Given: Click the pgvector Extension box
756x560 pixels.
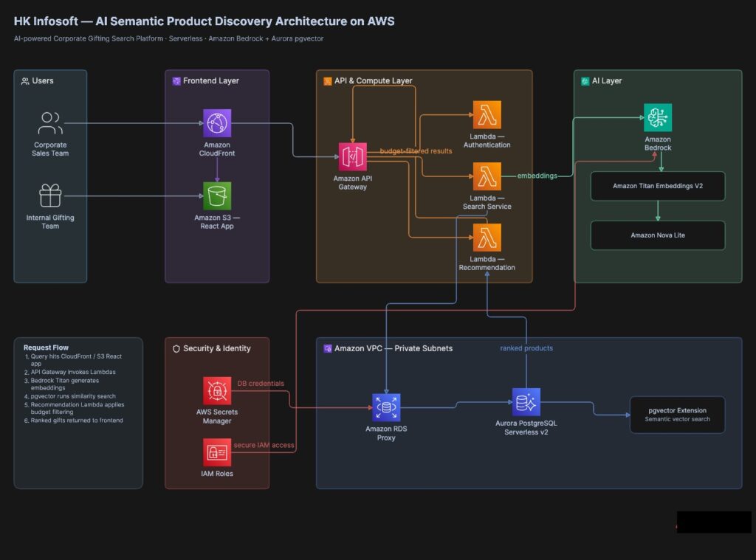Looking at the screenshot, I should [x=678, y=415].
